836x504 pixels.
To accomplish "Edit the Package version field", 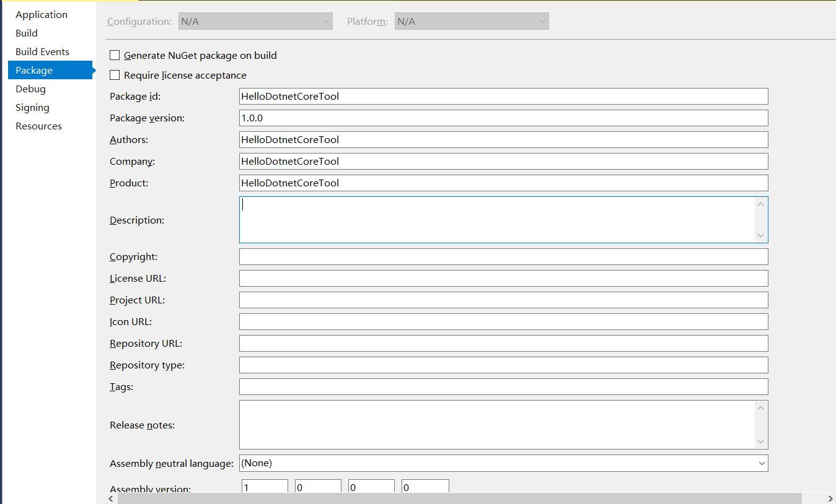I will coord(503,118).
